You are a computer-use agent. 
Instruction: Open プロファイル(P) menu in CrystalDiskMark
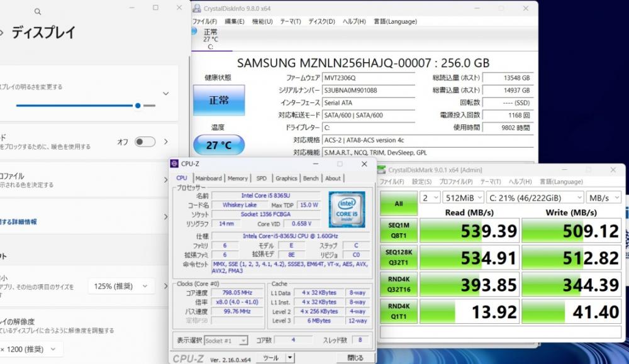point(455,182)
